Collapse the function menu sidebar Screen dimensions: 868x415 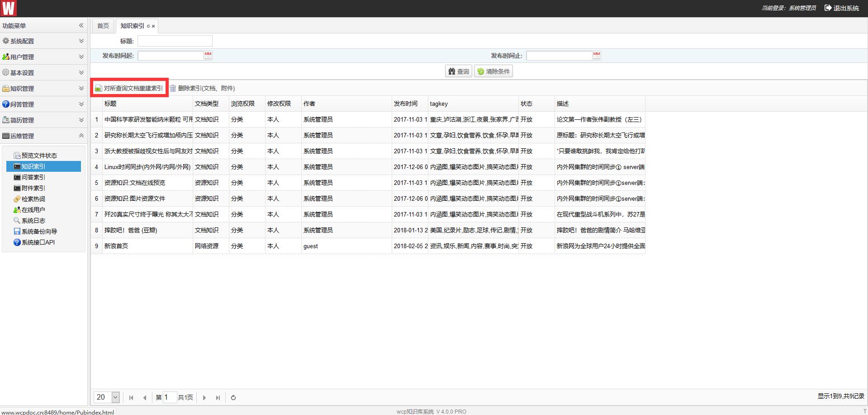coord(81,25)
